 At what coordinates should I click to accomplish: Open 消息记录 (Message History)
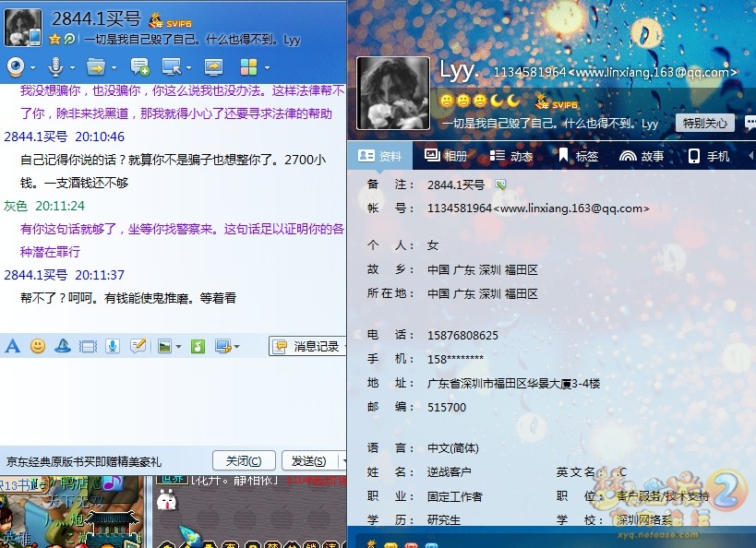pyautogui.click(x=307, y=347)
